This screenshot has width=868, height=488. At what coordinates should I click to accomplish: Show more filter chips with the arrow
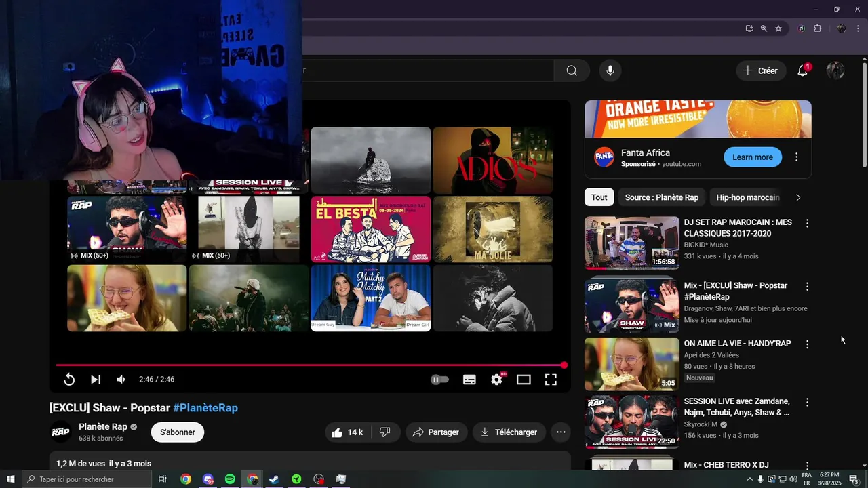(x=798, y=197)
